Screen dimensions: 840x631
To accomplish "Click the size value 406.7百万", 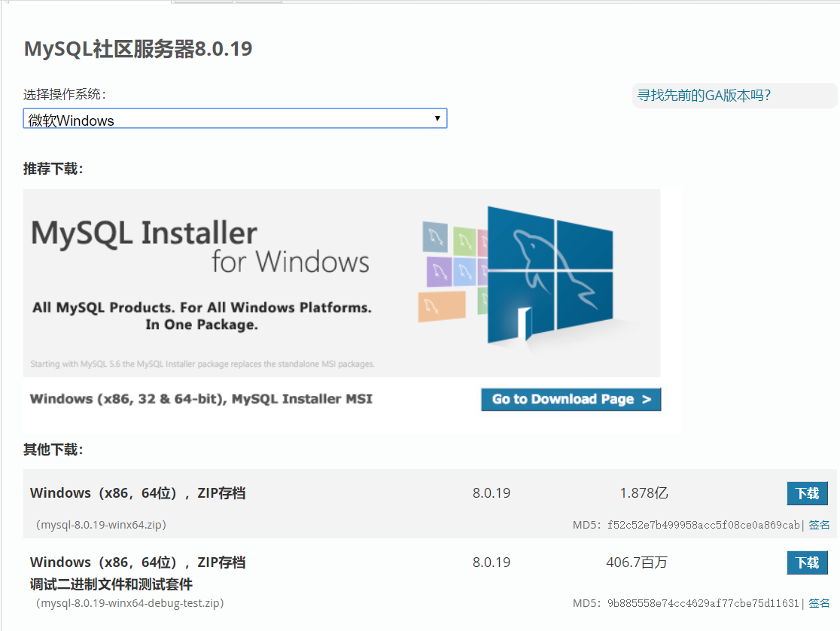I will 637,562.
